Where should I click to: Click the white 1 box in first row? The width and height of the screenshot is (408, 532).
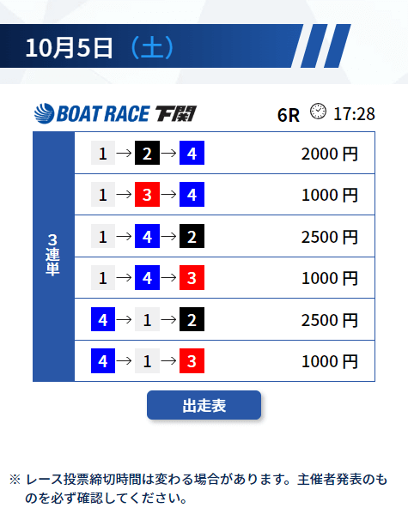tap(103, 153)
